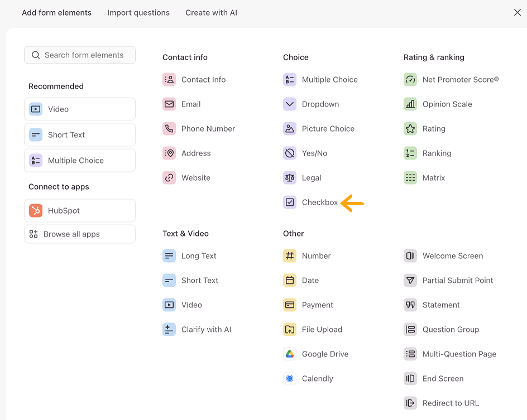Screen dimensions: 527x420
Task: Click the Matrix grid icon
Action: [x=410, y=177]
